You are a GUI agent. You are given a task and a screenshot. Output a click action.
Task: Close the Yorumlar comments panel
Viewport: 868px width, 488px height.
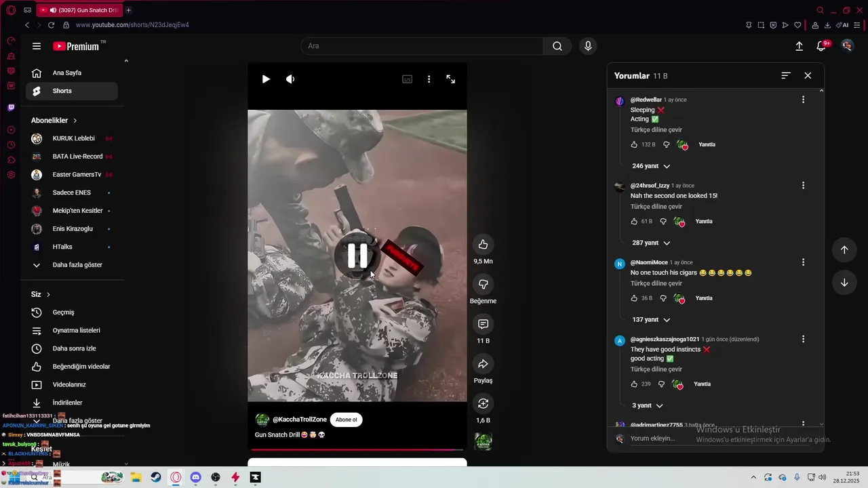click(808, 76)
